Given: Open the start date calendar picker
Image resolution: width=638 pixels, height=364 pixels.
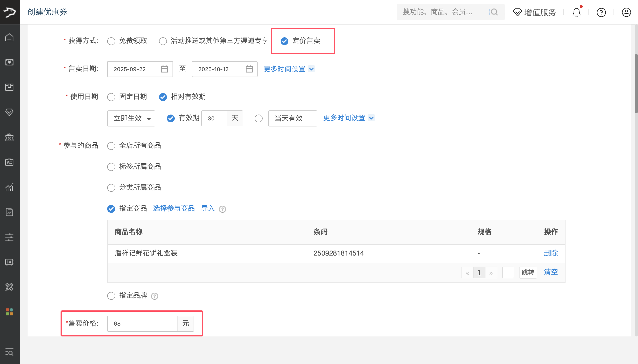Looking at the screenshot, I should [164, 69].
